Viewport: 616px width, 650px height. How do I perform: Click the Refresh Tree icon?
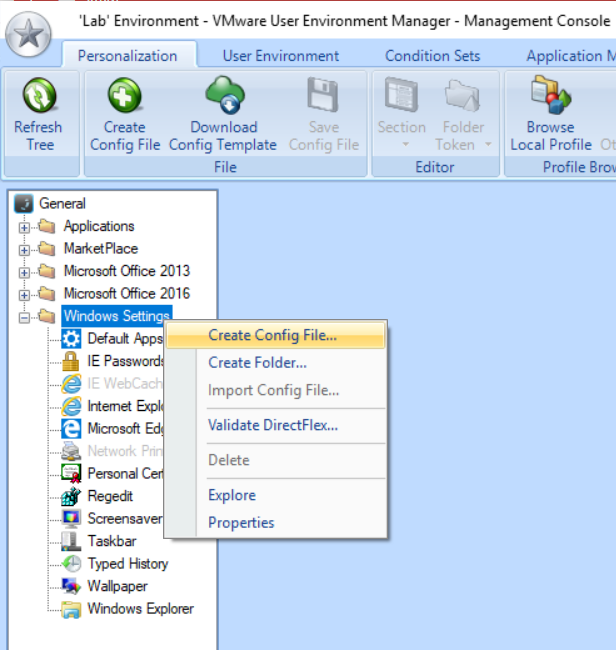click(x=39, y=95)
